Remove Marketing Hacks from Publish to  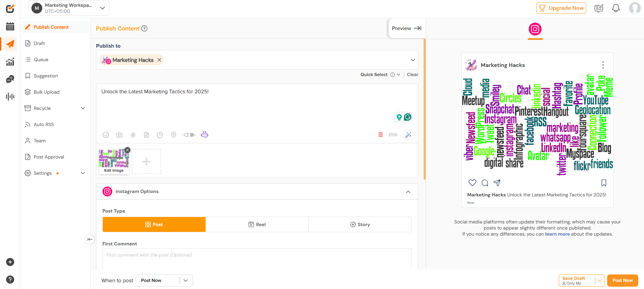pos(159,60)
